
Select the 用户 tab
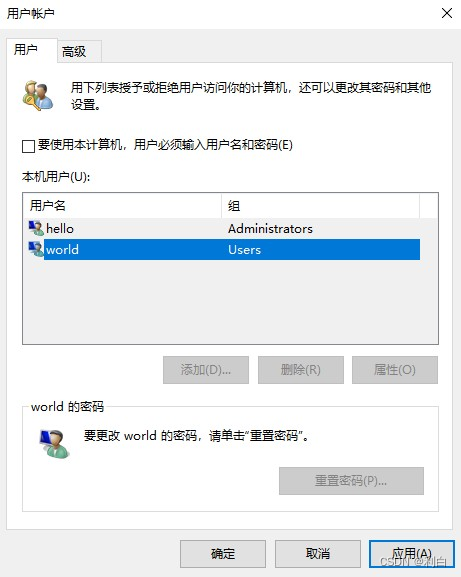tap(32, 50)
